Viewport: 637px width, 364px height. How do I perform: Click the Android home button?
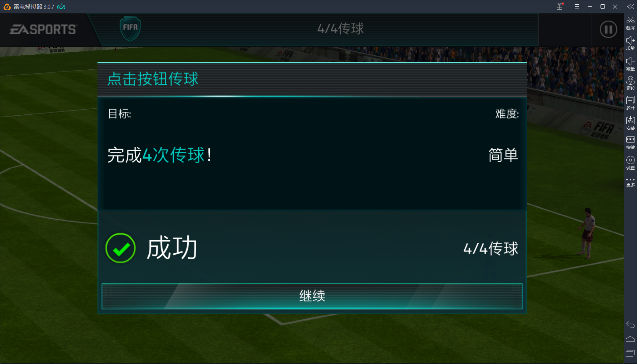[630, 339]
